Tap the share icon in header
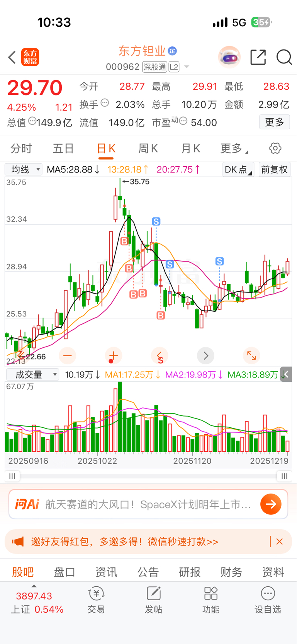The height and width of the screenshot is (644, 297). point(258,57)
